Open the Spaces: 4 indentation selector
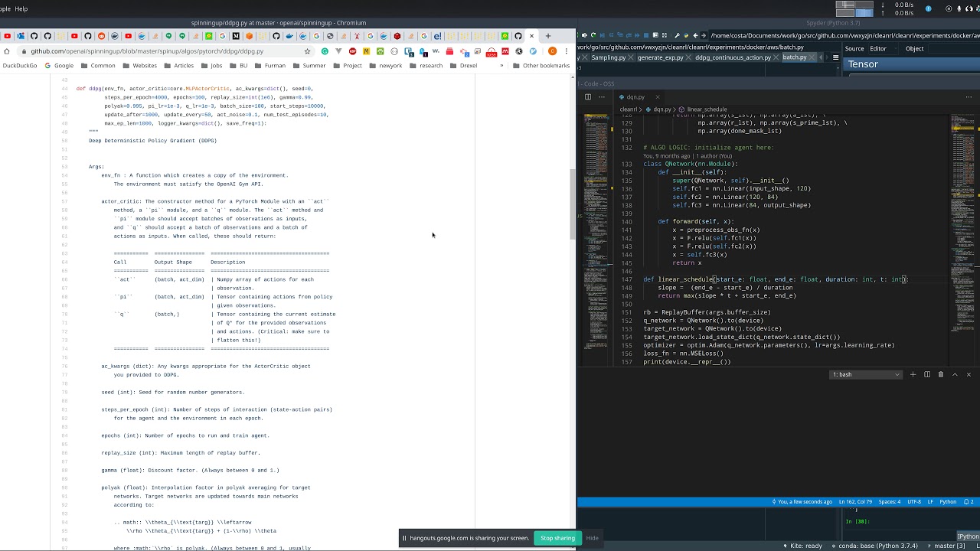980x551 pixels. 890,502
